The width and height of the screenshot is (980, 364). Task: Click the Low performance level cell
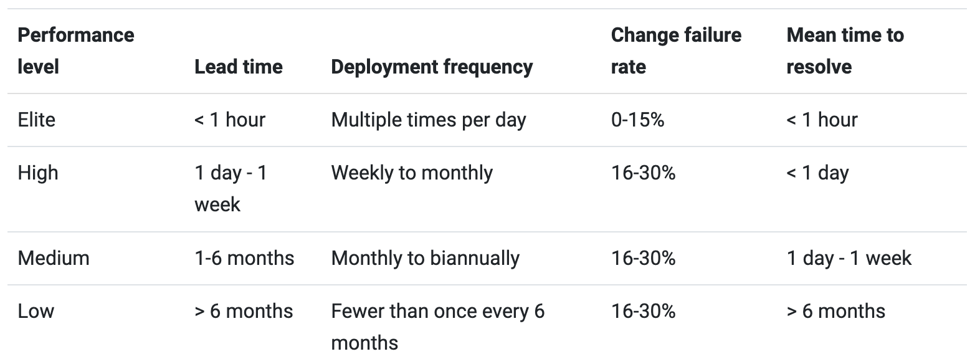pos(36,311)
